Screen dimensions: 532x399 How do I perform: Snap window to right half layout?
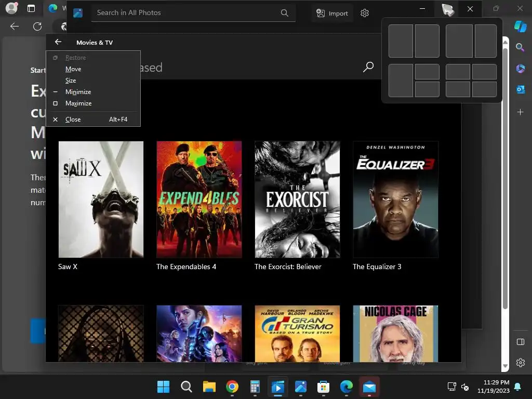427,41
